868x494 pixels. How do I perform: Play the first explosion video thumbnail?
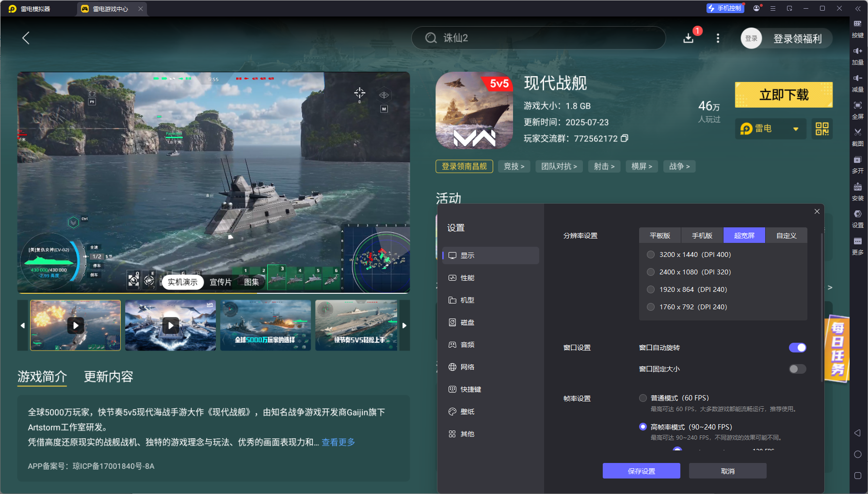pos(76,325)
